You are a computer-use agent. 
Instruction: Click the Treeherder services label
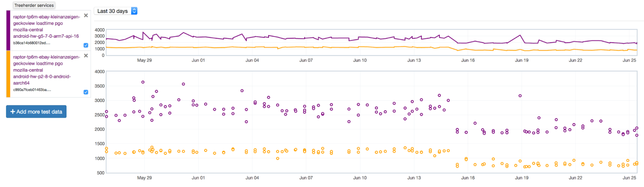click(x=34, y=5)
